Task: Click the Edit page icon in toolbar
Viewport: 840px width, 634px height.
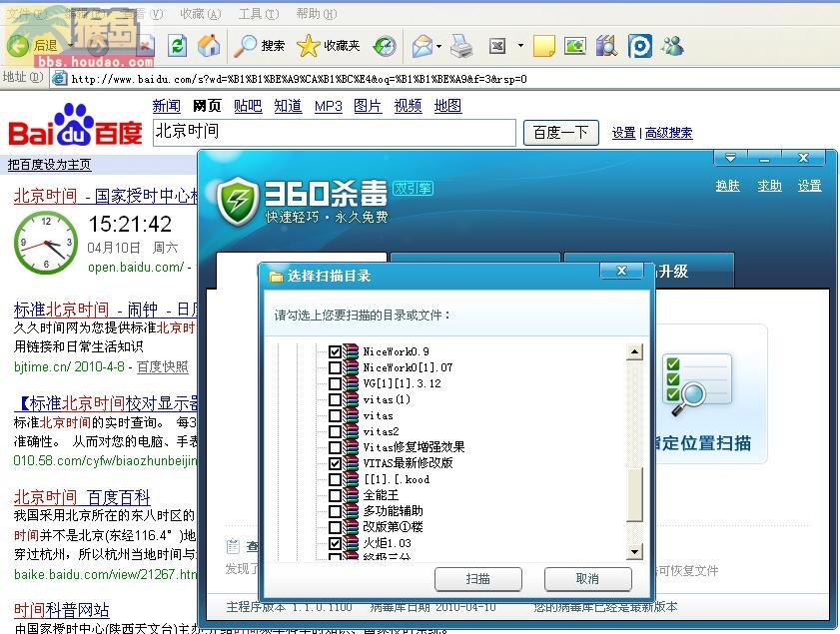Action: pyautogui.click(x=497, y=46)
